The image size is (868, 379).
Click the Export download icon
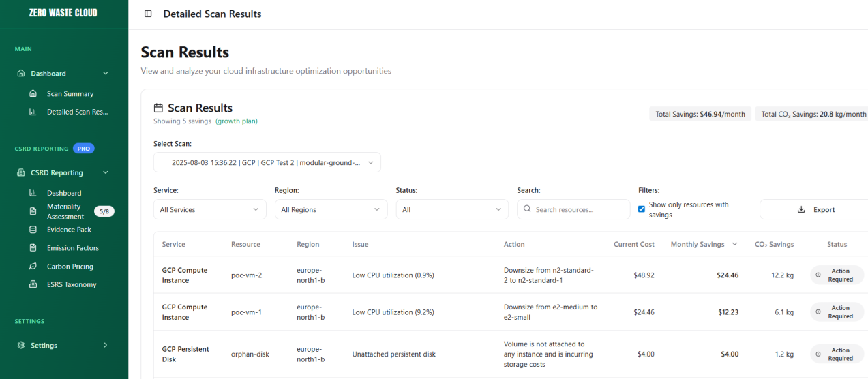[801, 210]
